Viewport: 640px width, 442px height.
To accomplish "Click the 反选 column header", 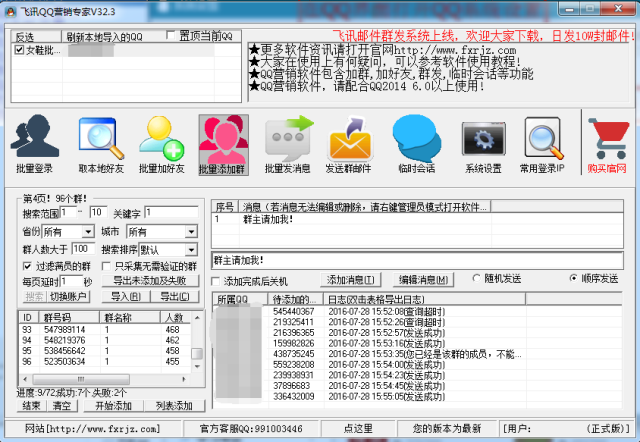I will pos(36,37).
